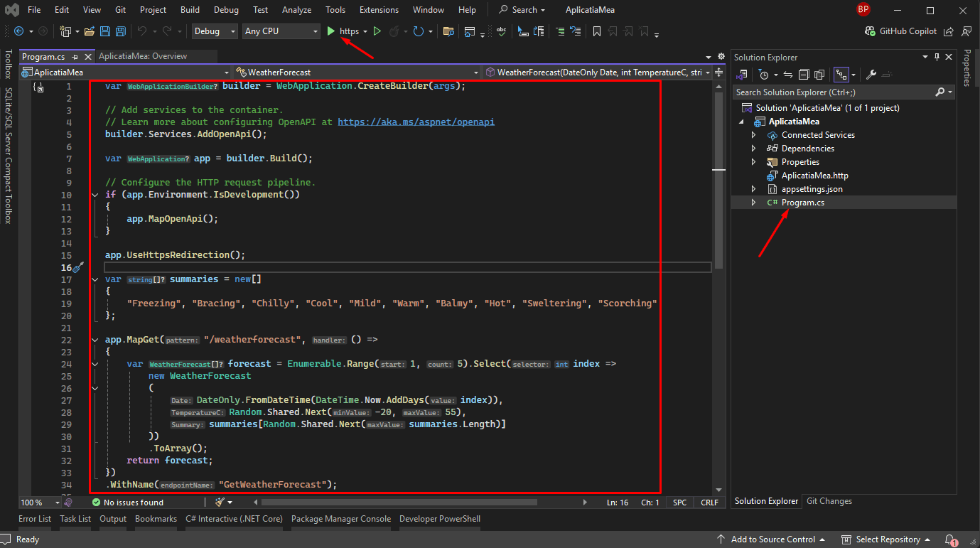Open GitHub Copilot from the title toolbar
Viewport: 980px width, 548px height.
[901, 31]
